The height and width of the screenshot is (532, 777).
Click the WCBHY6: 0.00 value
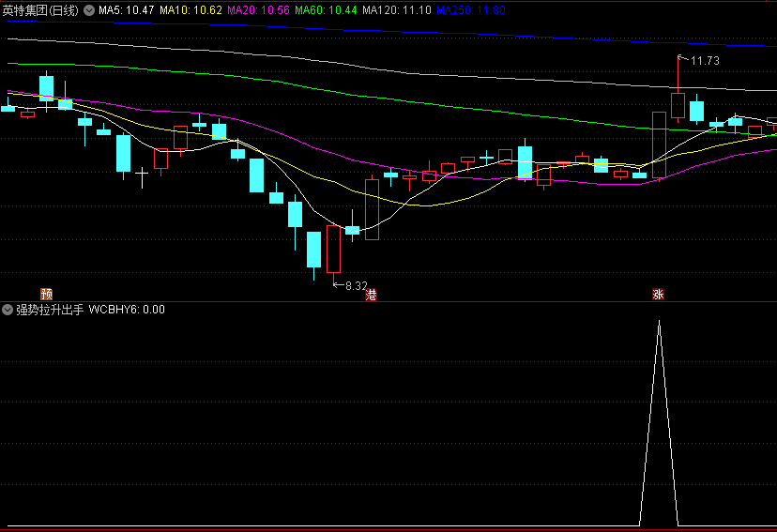(x=127, y=310)
